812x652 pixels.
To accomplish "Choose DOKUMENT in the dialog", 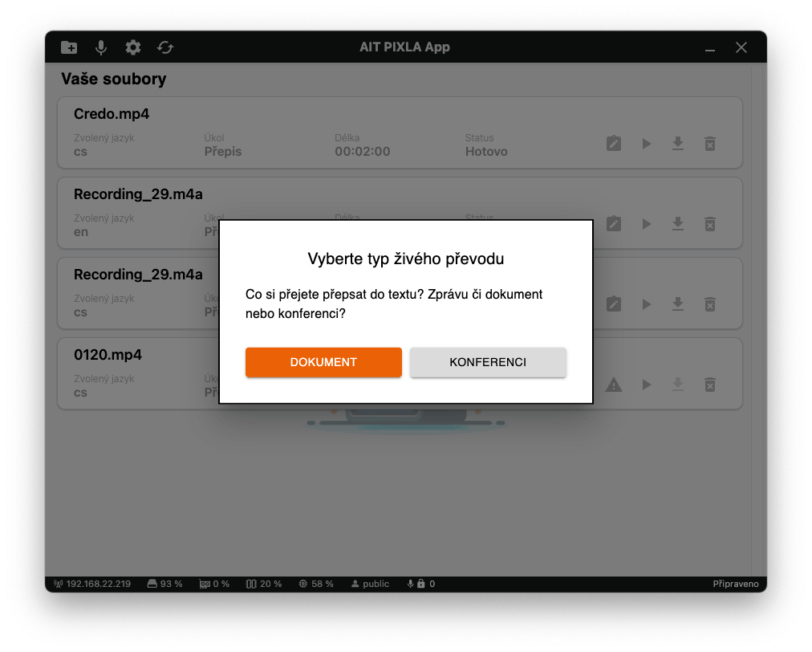I will [323, 362].
